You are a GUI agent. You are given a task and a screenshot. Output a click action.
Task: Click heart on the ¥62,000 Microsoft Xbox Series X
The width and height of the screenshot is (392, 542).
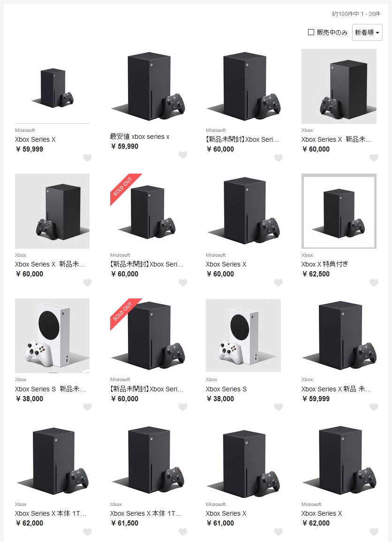(x=374, y=532)
